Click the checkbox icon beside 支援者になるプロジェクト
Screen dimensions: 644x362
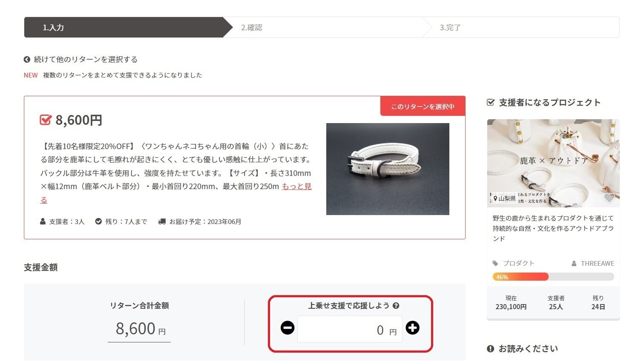pyautogui.click(x=491, y=103)
